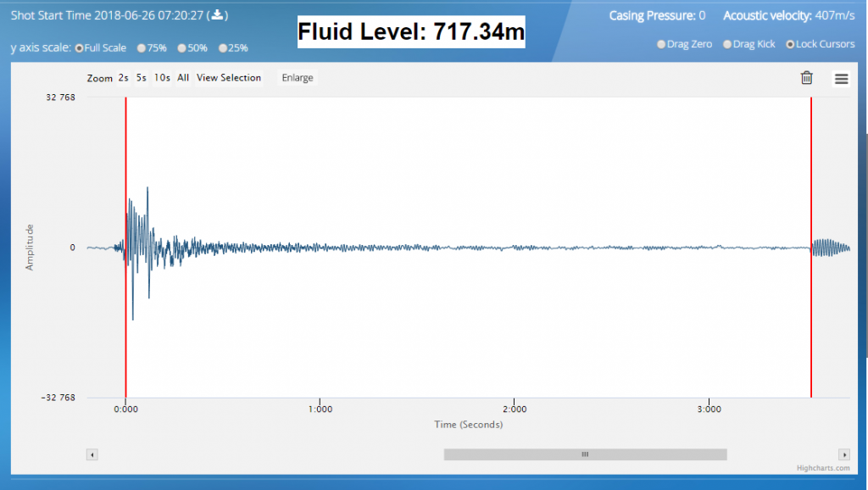The image size is (868, 490).
Task: Click the -32 768 amplitude label
Action: tap(58, 398)
